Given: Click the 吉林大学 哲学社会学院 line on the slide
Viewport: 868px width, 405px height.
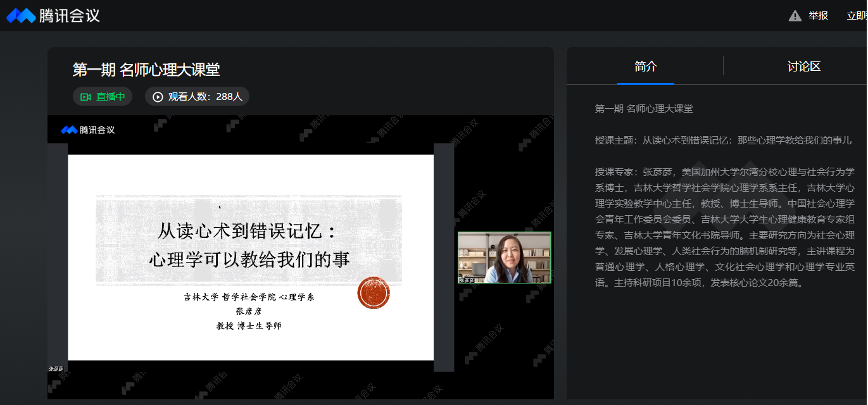Looking at the screenshot, I should coord(249,297).
